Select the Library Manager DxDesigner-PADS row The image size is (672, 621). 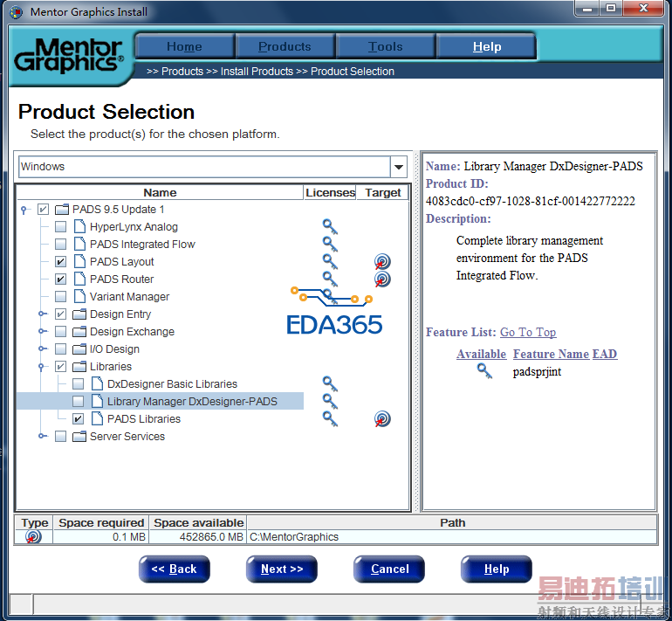(160, 402)
